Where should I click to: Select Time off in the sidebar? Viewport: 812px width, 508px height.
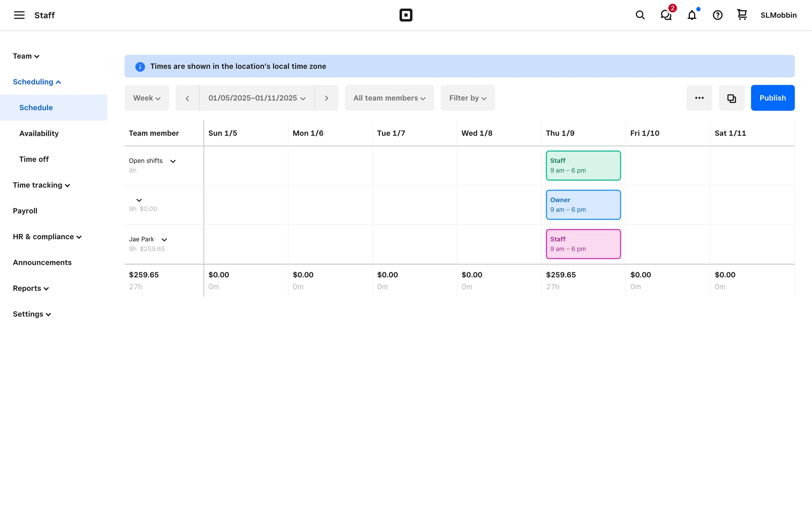pos(34,159)
